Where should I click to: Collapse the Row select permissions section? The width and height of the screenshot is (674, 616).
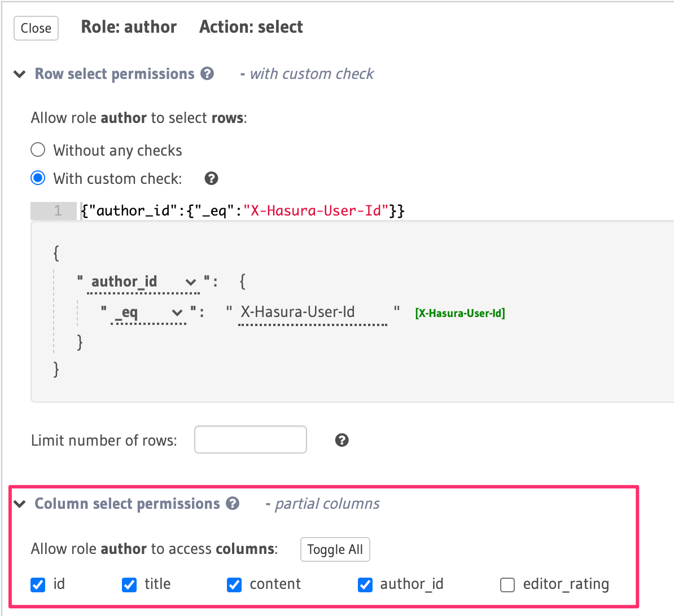[x=20, y=74]
